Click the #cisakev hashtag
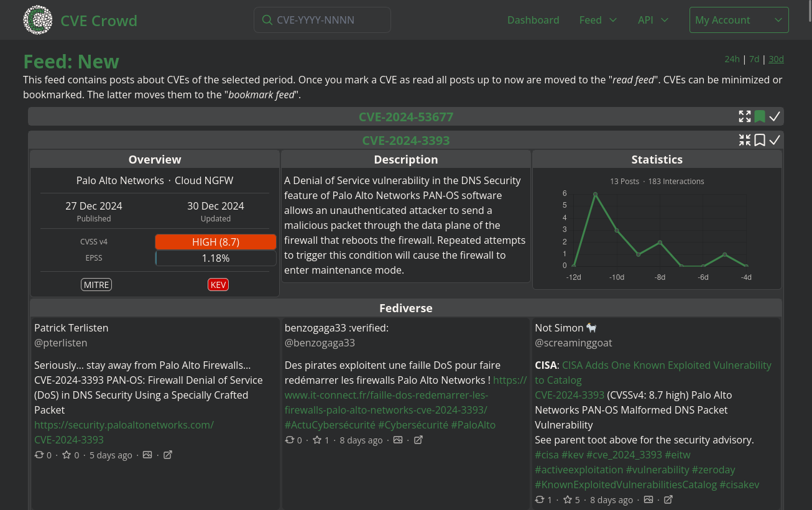The height and width of the screenshot is (510, 812). pyautogui.click(x=739, y=484)
